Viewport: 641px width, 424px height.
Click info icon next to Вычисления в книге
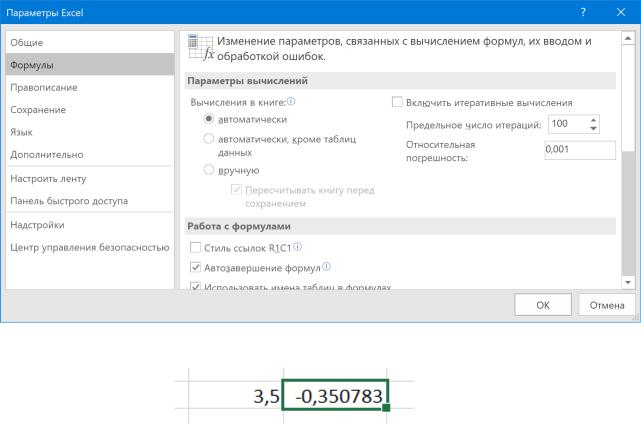coord(291,101)
